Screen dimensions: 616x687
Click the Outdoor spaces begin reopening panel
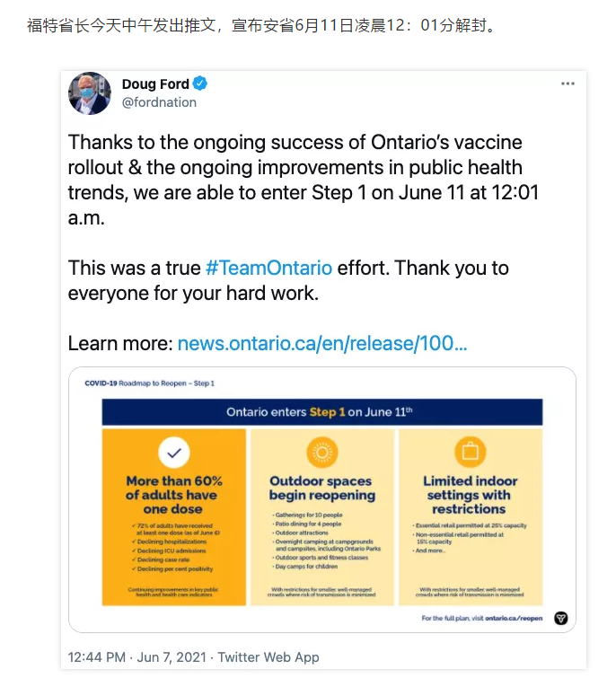coord(322,517)
